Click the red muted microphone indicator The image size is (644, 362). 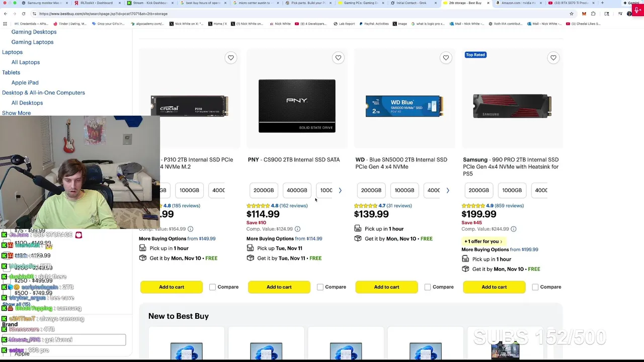[x=637, y=9]
